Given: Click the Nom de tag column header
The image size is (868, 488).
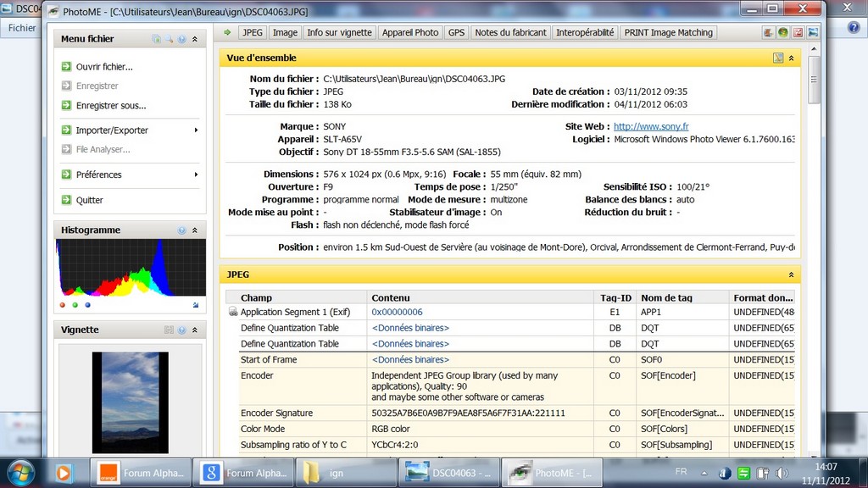Looking at the screenshot, I should (682, 297).
